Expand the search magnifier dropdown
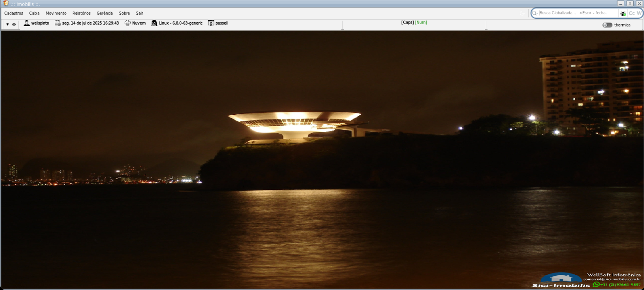The height and width of the screenshot is (290, 644). tap(535, 13)
